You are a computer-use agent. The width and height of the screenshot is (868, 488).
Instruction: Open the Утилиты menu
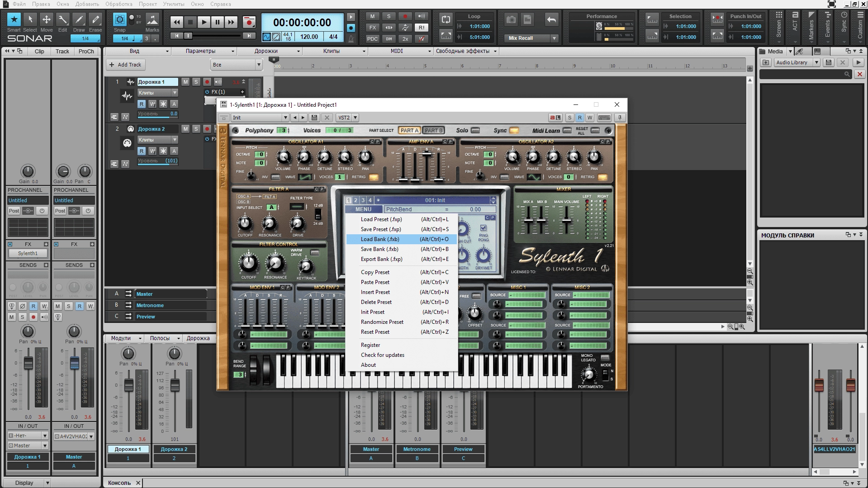point(174,4)
